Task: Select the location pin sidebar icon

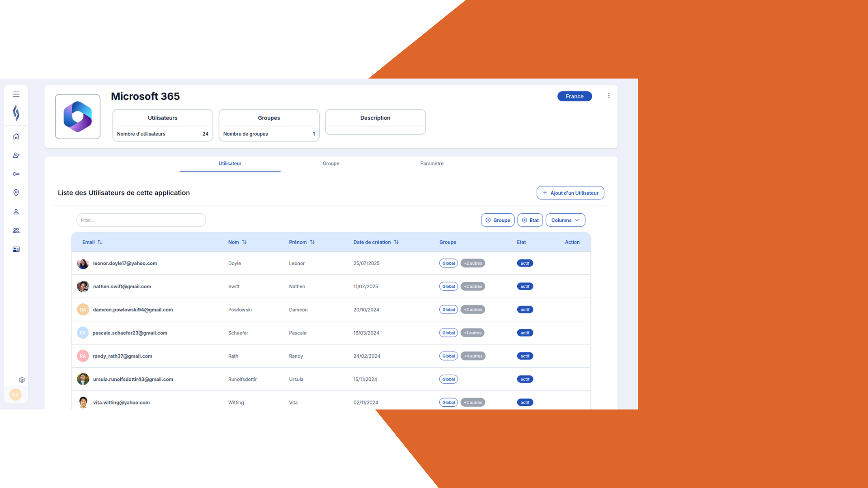Action: (x=16, y=193)
